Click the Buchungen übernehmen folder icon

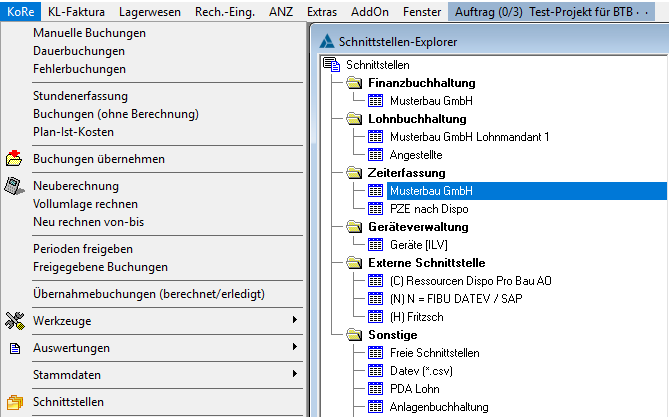tap(14, 158)
